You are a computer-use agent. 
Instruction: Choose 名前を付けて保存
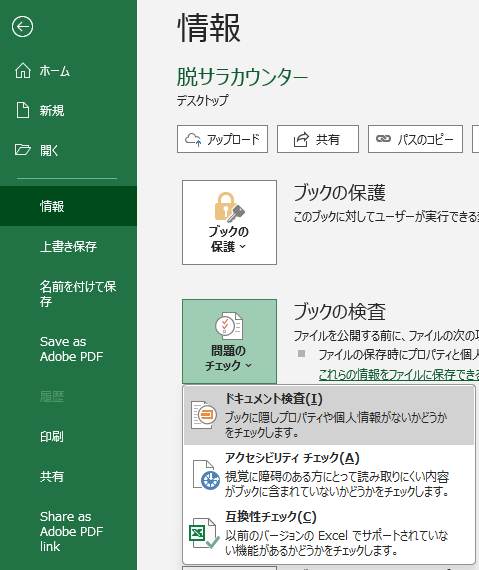[68, 294]
